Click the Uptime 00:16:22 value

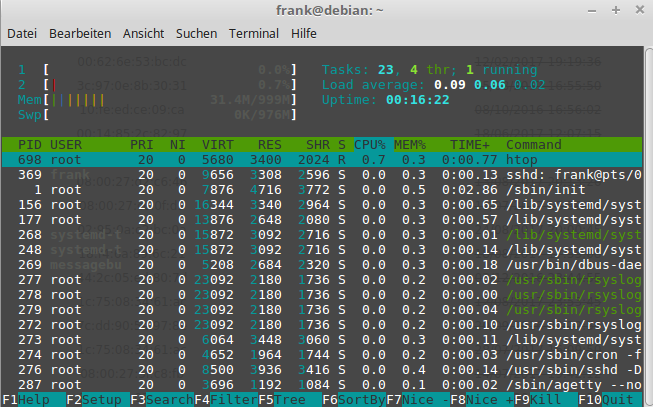pos(418,100)
